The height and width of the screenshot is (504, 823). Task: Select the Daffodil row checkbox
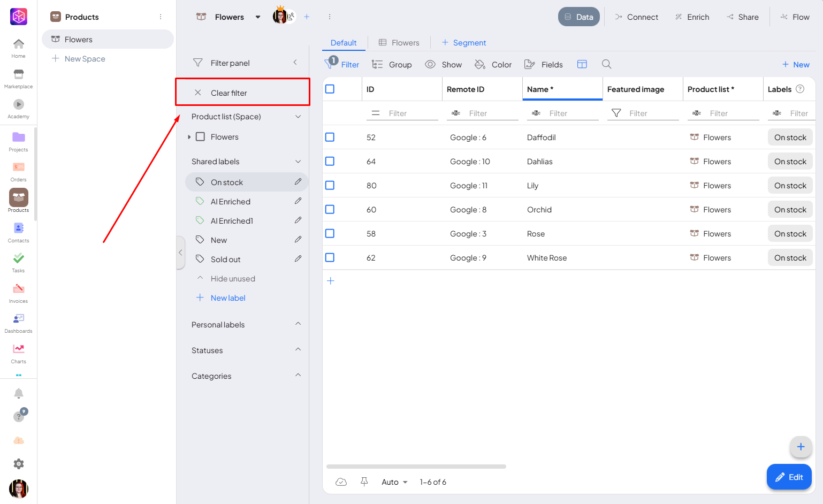[x=330, y=138]
